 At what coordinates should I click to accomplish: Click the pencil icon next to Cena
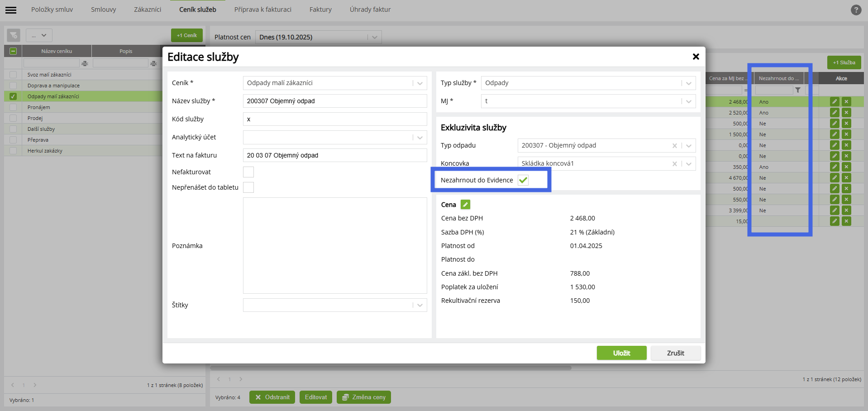(465, 205)
